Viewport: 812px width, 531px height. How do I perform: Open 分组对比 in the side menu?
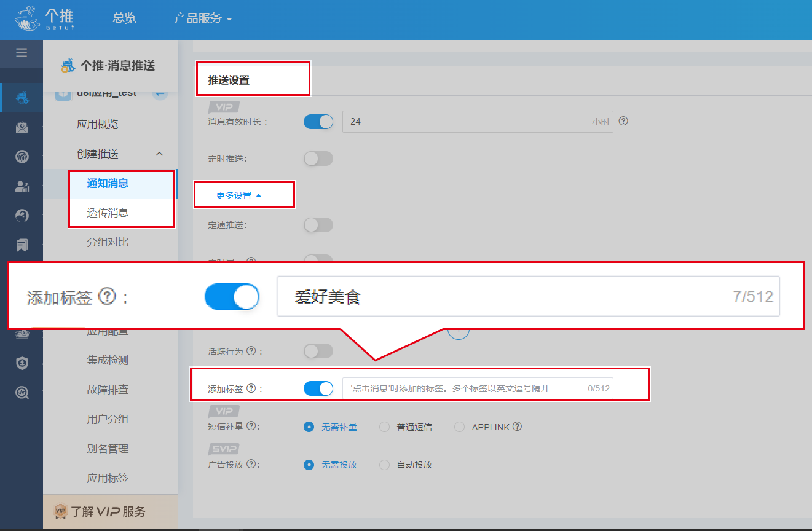108,242
